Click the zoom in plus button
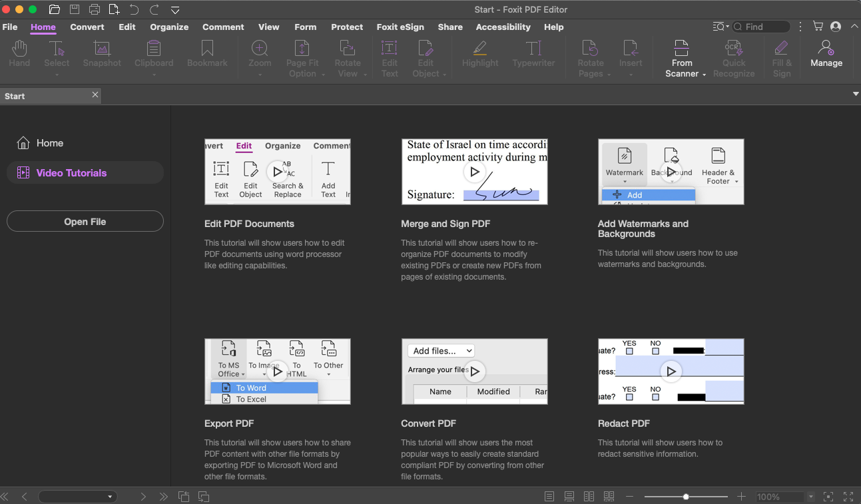Image resolution: width=861 pixels, height=504 pixels. pyautogui.click(x=741, y=497)
